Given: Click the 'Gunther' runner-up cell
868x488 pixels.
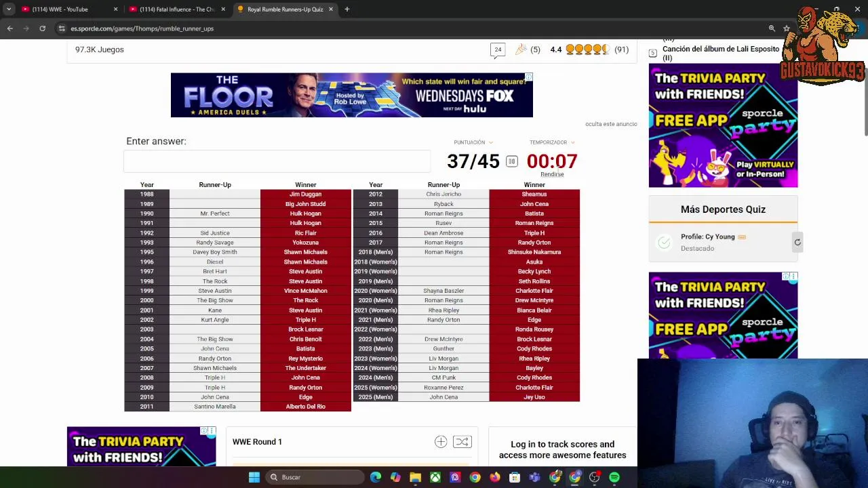Looking at the screenshot, I should point(443,349).
